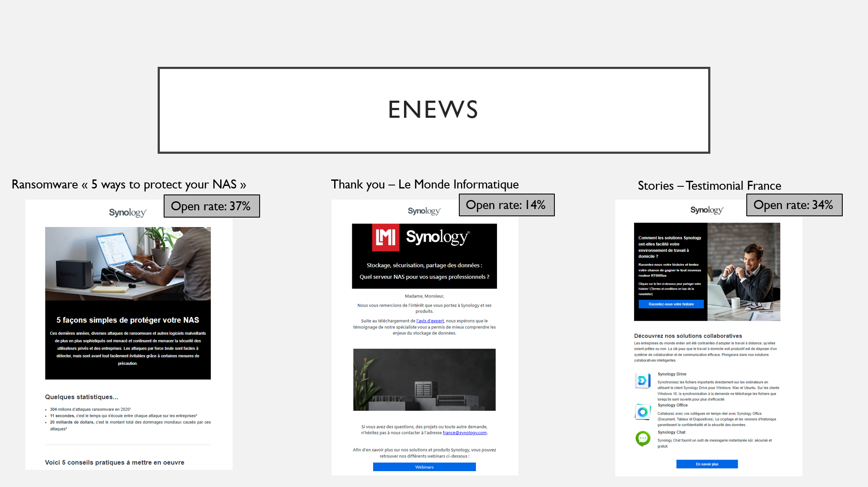Click the red LMI logo
Screen dimensions: 868x487
(385, 237)
